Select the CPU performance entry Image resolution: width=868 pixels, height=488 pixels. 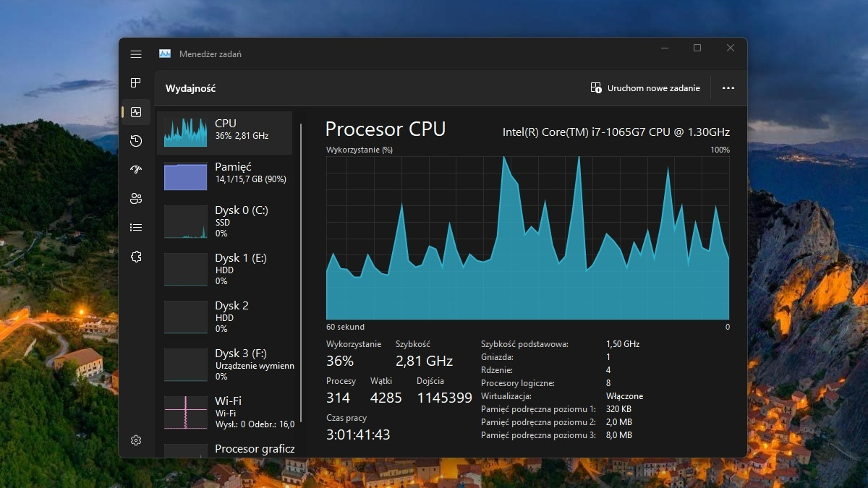(x=225, y=133)
